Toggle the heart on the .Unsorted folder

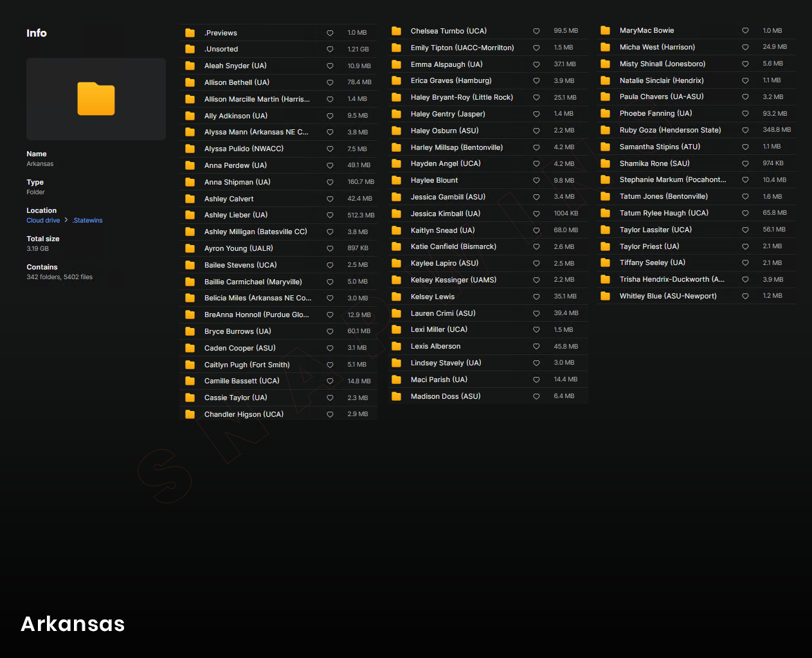click(330, 49)
